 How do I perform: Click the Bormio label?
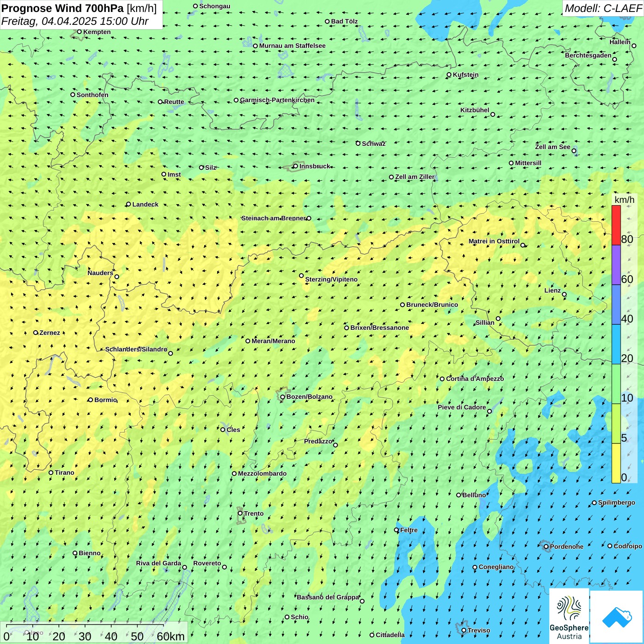pyautogui.click(x=106, y=400)
